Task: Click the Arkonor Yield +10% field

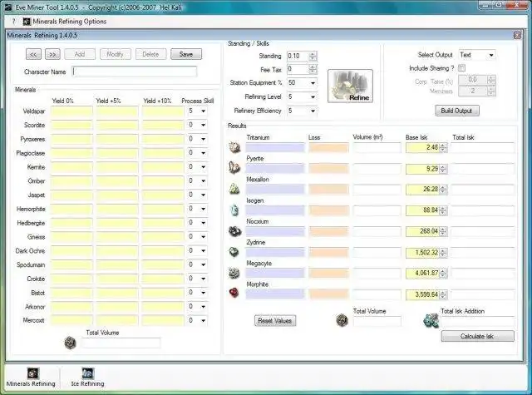Action: [163, 306]
